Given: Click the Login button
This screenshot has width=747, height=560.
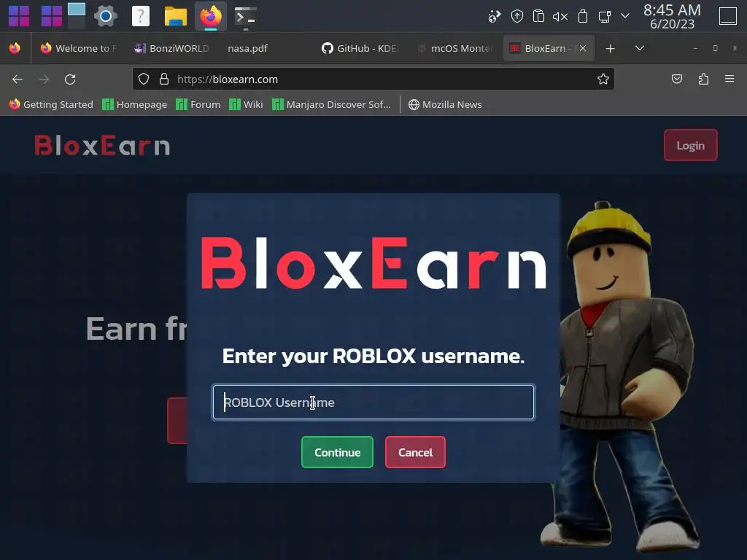Looking at the screenshot, I should tap(690, 145).
